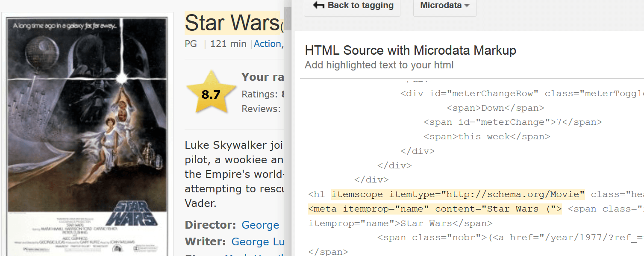Open the Microdata format dropdown
Image resolution: width=644 pixels, height=256 pixels.
click(x=444, y=6)
